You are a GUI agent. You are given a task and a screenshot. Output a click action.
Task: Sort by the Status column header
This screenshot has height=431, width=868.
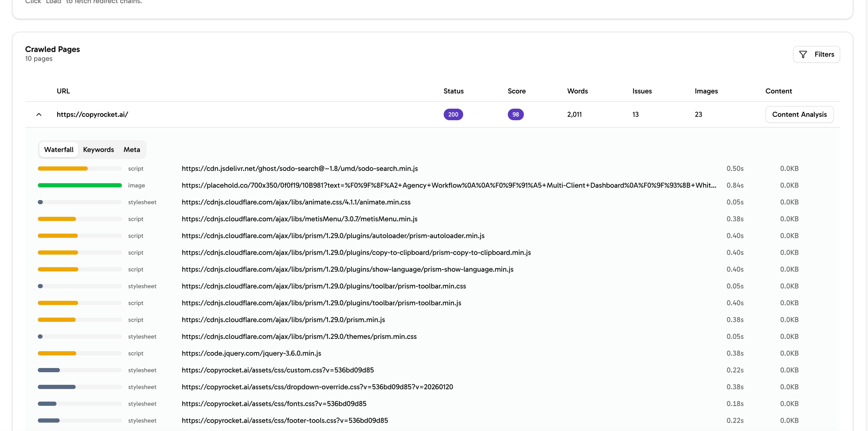pos(453,91)
